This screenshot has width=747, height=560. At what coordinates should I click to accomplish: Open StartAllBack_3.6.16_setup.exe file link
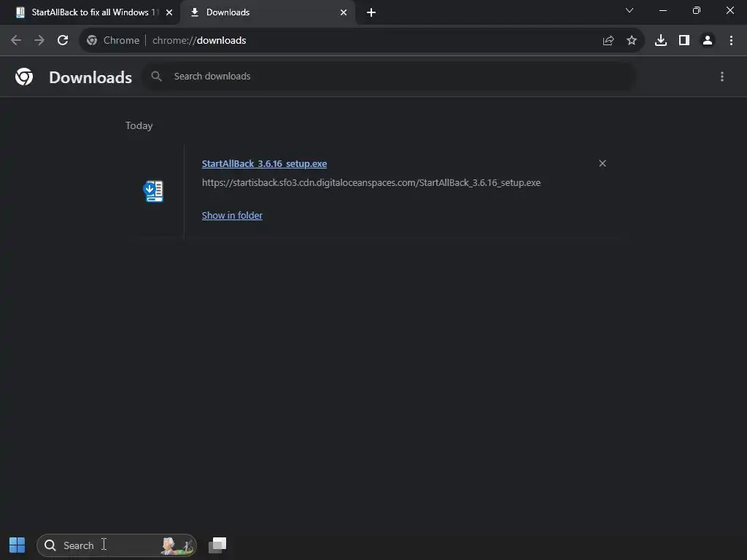tap(264, 164)
